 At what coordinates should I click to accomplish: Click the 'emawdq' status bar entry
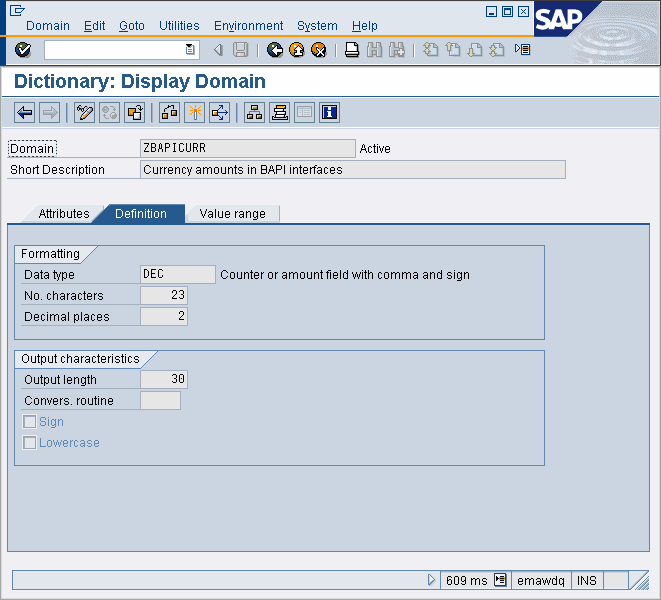pos(541,581)
